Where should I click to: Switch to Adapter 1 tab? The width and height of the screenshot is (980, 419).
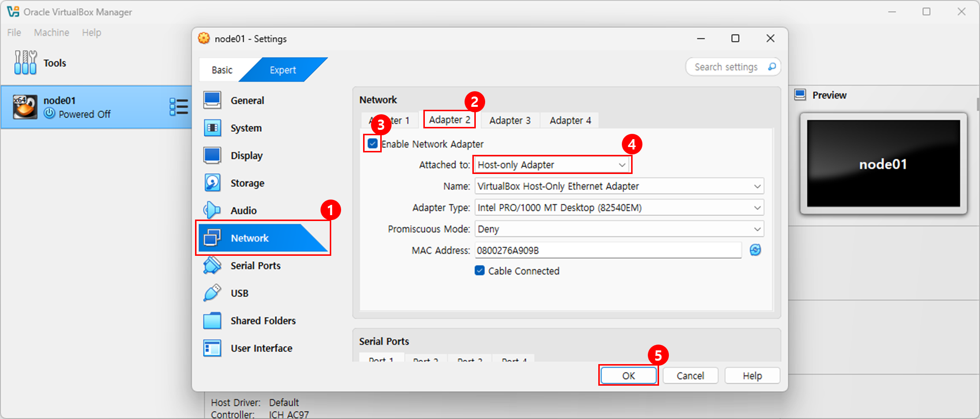point(390,120)
